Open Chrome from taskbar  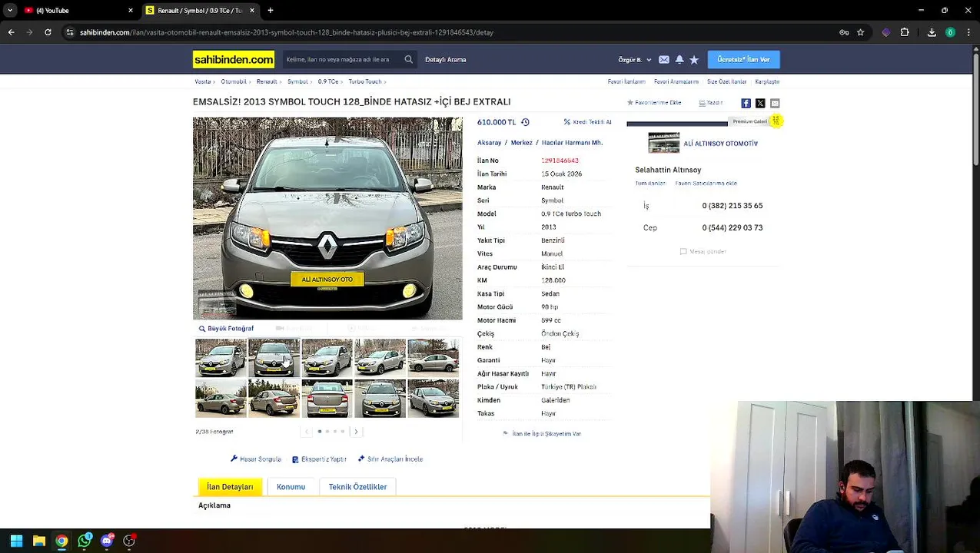pos(61,541)
